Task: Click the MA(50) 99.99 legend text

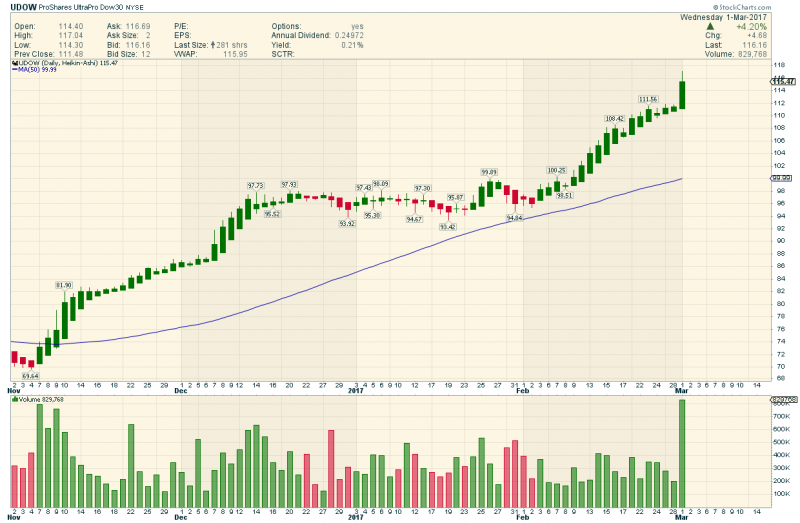Action: [x=37, y=69]
